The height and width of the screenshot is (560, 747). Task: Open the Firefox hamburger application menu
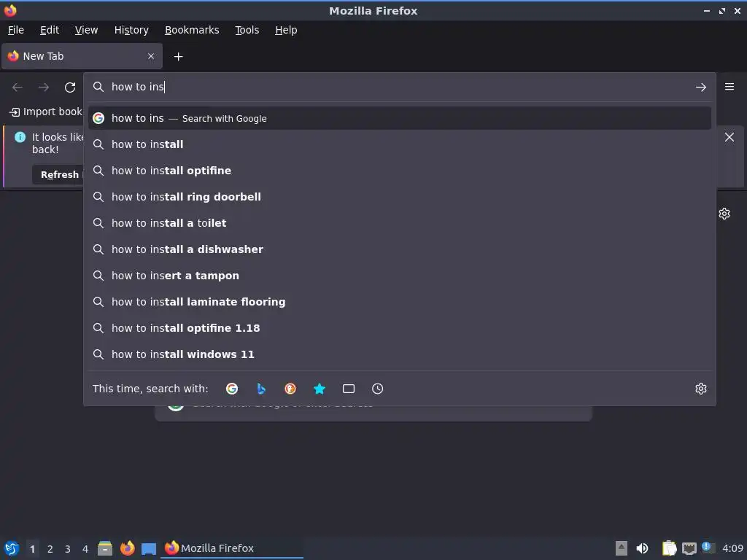click(729, 87)
